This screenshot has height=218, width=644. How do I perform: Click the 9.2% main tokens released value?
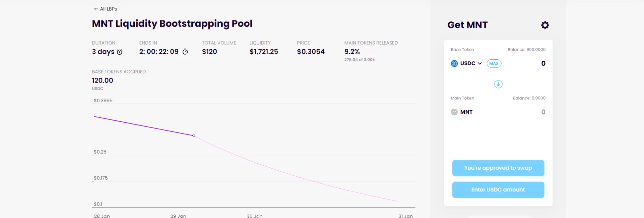click(352, 52)
